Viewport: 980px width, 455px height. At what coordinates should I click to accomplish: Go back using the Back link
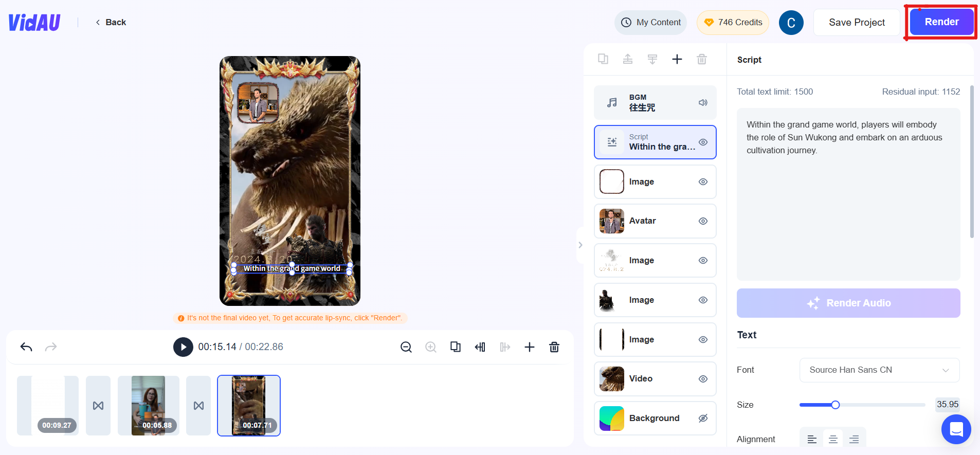click(x=111, y=22)
